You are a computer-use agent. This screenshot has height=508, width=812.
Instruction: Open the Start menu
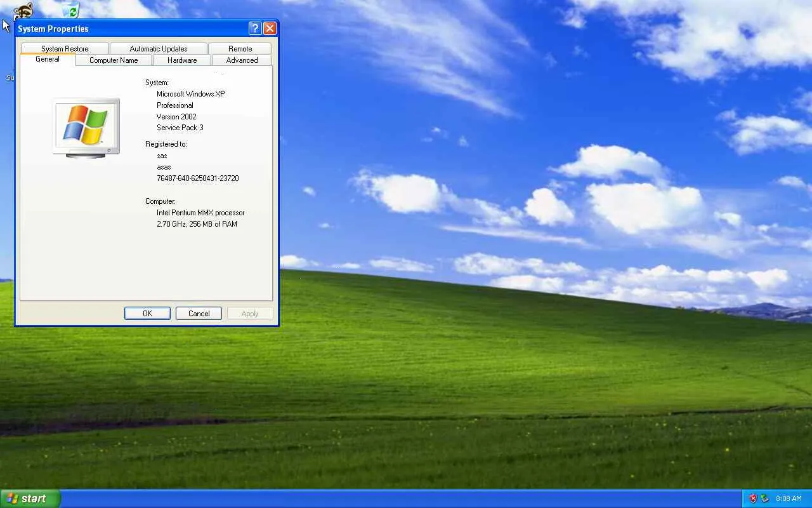(30, 498)
